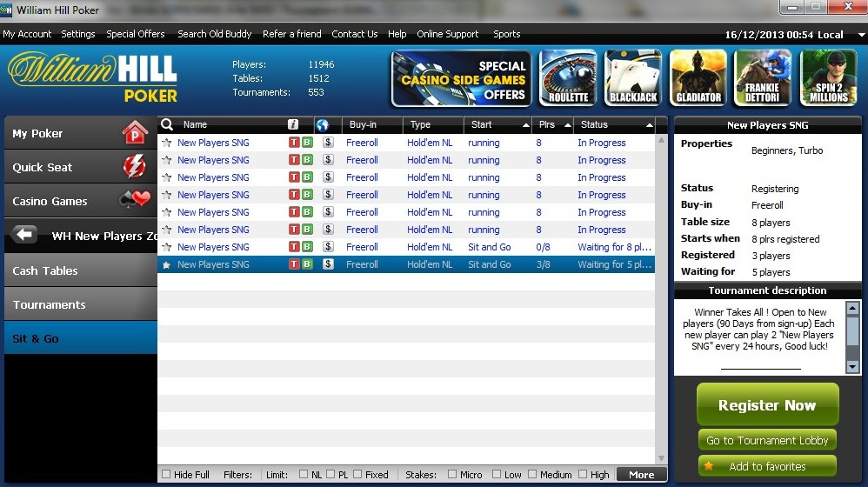This screenshot has height=487, width=868.
Task: Click the green B icon in the 0/8 row
Action: 307,247
